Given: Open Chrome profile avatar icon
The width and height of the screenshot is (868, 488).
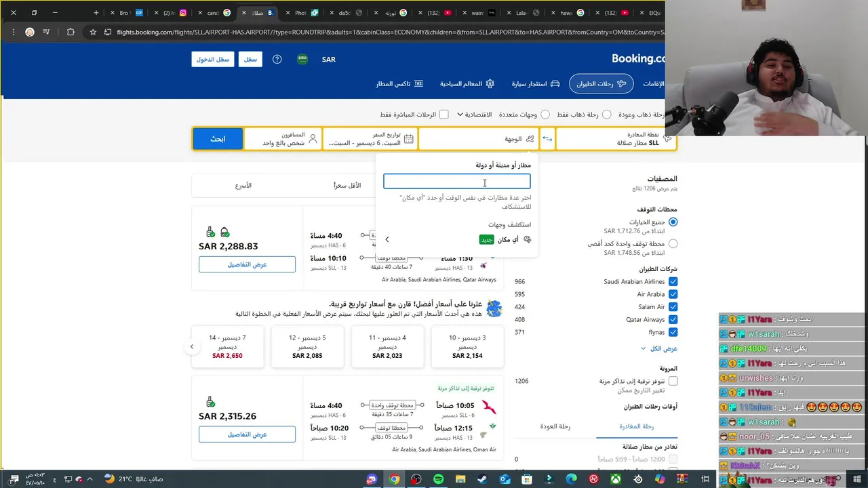Looking at the screenshot, I should pos(30,32).
